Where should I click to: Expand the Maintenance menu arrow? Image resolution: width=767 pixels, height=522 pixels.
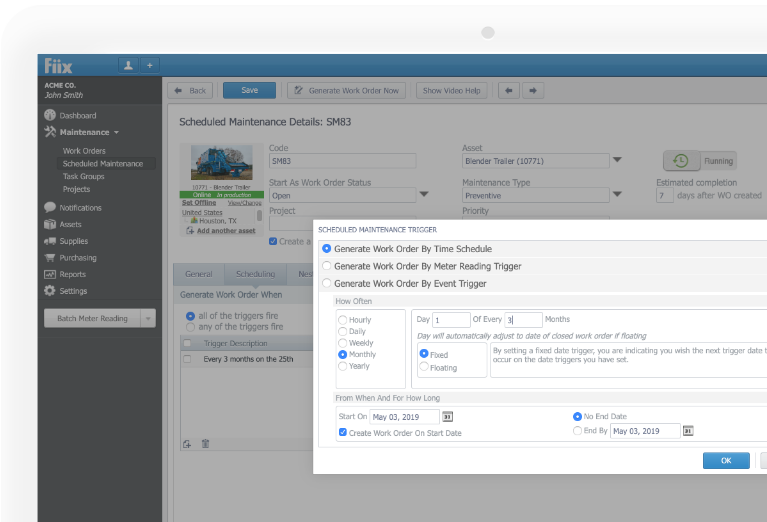(116, 133)
